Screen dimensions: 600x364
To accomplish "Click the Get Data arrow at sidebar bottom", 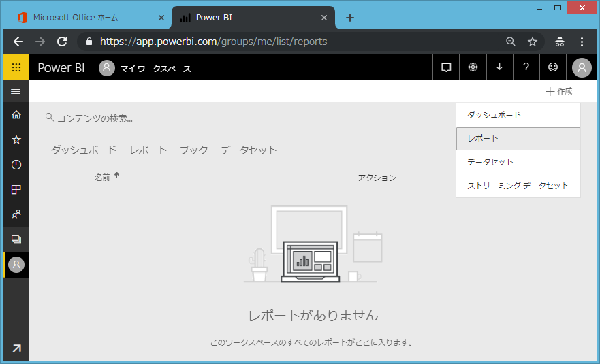I will coord(16,348).
